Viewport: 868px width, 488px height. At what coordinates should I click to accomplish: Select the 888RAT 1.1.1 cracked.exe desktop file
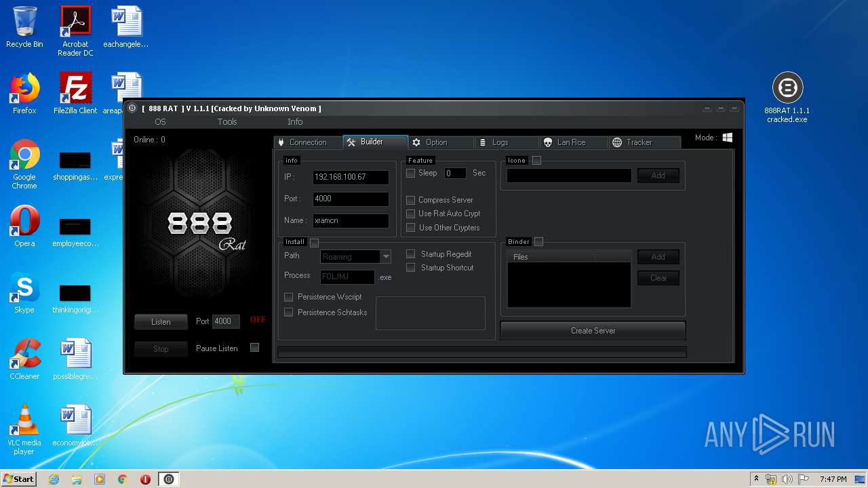(x=787, y=98)
